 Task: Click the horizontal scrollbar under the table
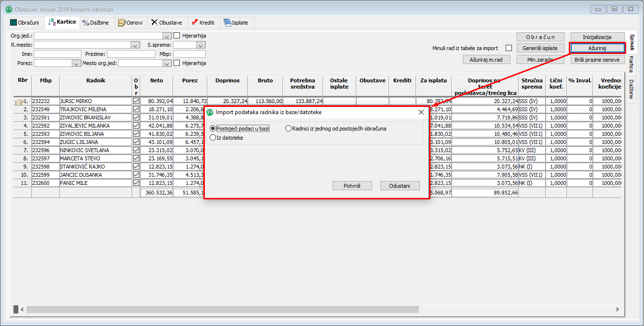pyautogui.click(x=222, y=309)
